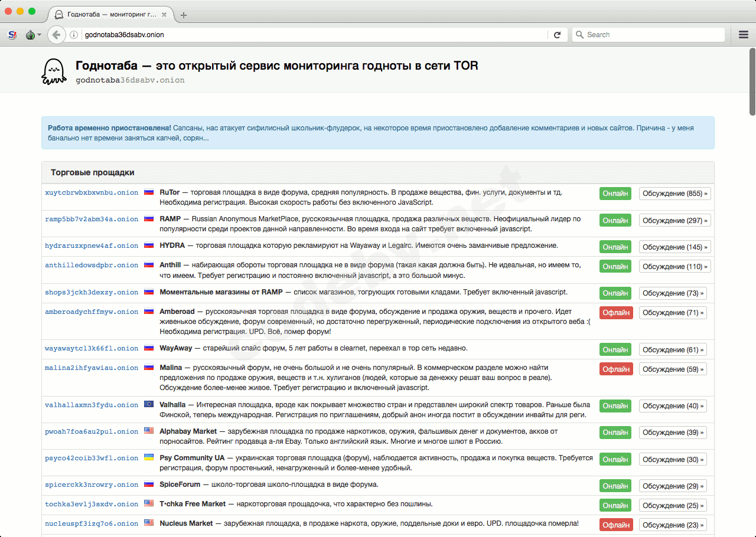Open anthilledowsdpbr.onion link
Image resolution: width=756 pixels, height=537 pixels.
point(92,265)
